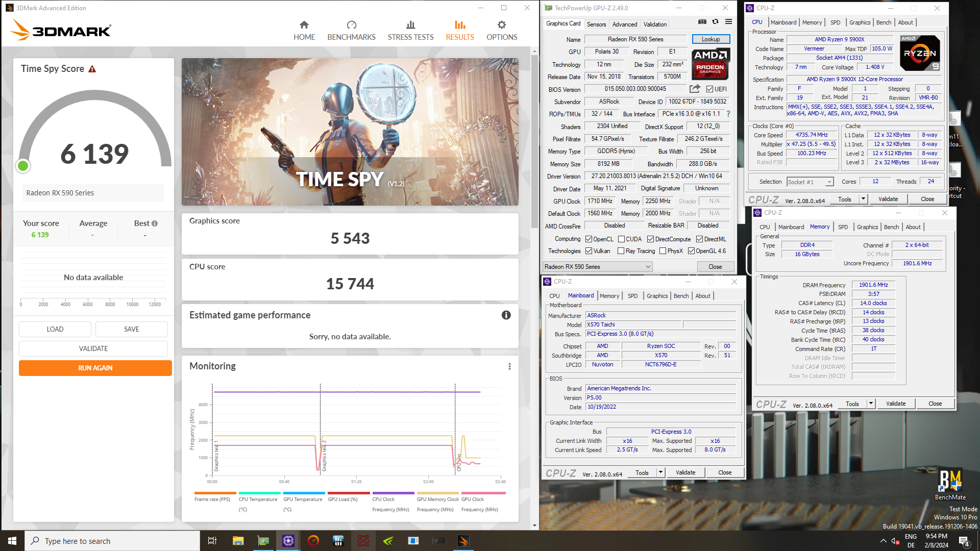This screenshot has height=551, width=980.
Task: Open Bench tab in CPU-Z CPU window
Action: click(884, 22)
